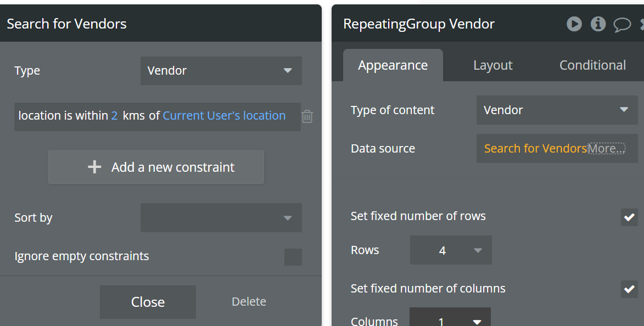
Task: Open the info icon for RepeatingGroup Vendor
Action: (x=598, y=24)
